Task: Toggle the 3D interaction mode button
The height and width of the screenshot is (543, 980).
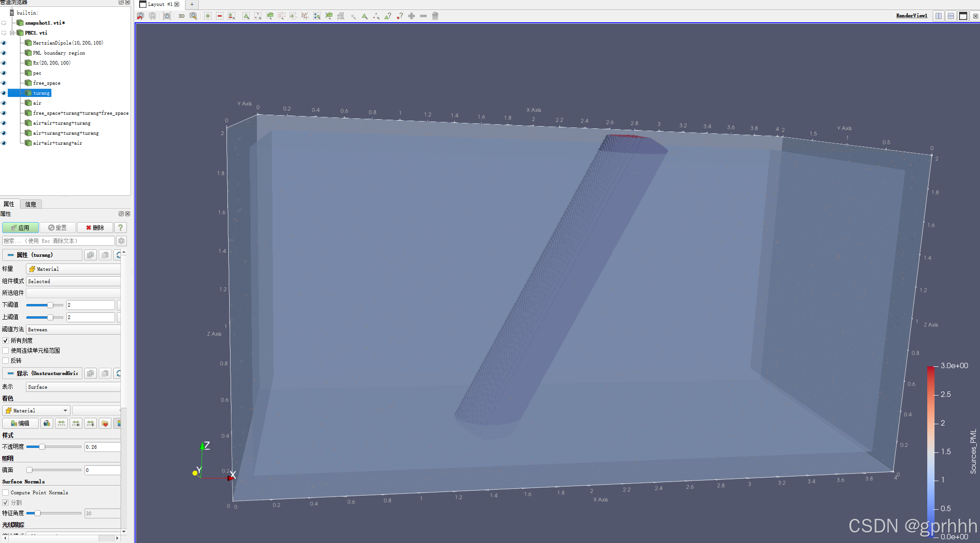Action: [x=181, y=16]
